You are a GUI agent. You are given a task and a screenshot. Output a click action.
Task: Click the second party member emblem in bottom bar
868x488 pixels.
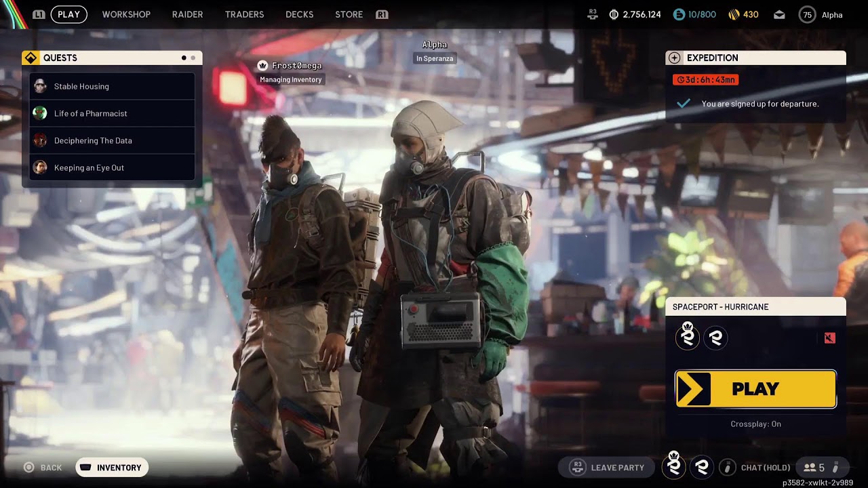tap(702, 467)
